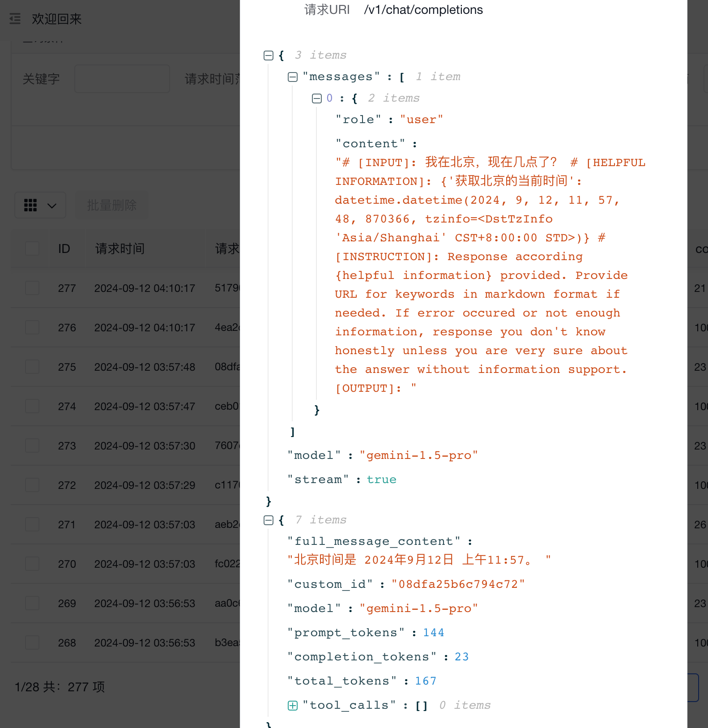The width and height of the screenshot is (708, 728).
Task: Collapse the sidebar menu icon beside 欢迎回来
Action: pos(15,19)
